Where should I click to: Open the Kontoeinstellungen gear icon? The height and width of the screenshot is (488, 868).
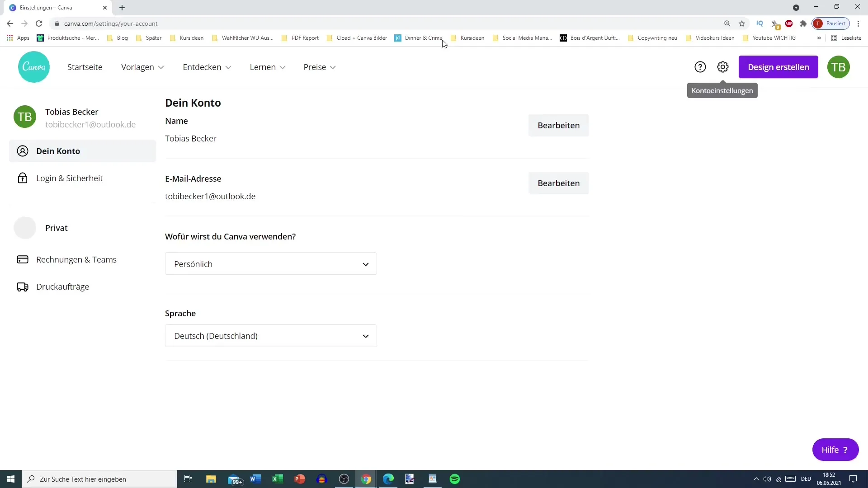click(x=723, y=67)
